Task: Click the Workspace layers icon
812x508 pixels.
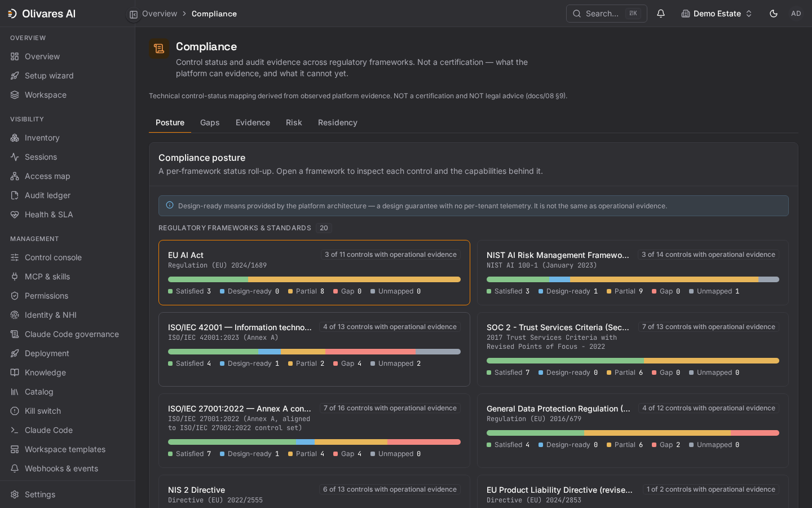Action: coord(15,95)
